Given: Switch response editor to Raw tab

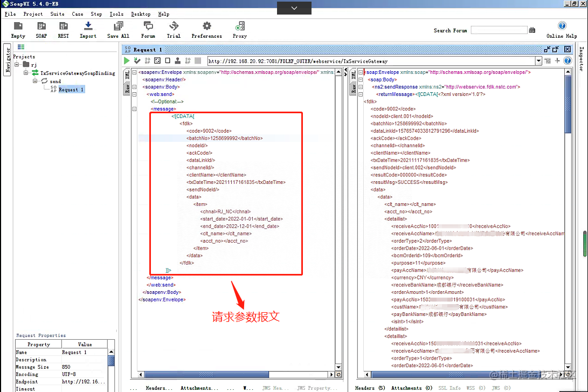Looking at the screenshot, I should coord(354,89).
